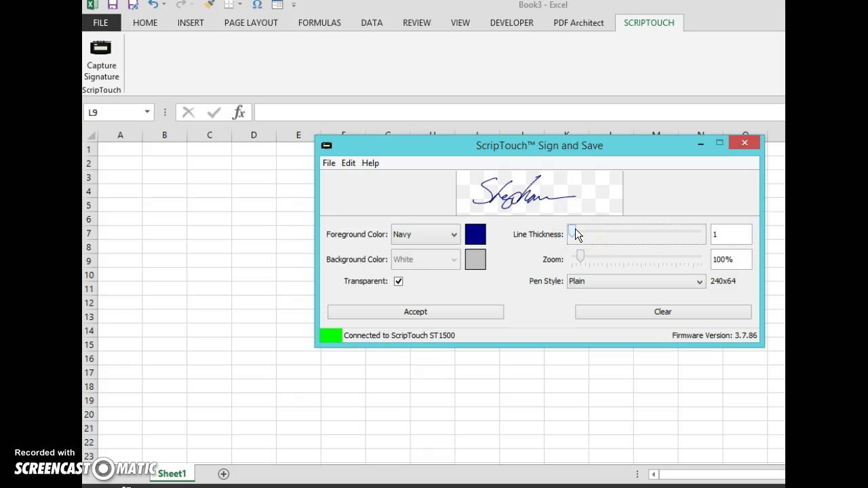Open the FILE tab in Excel

pyautogui.click(x=100, y=22)
